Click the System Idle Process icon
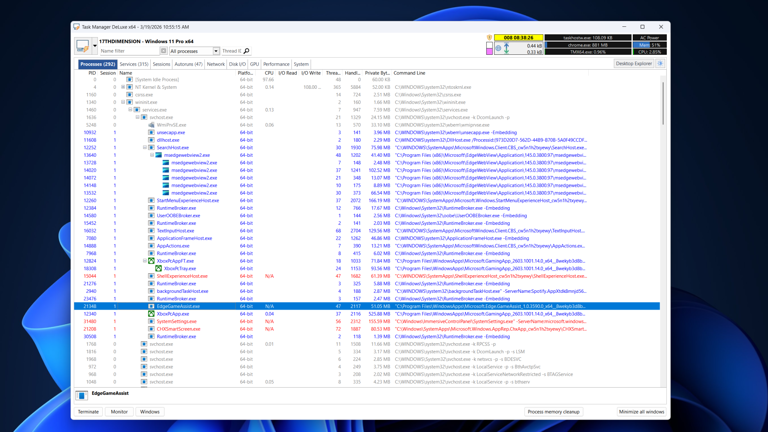This screenshot has height=432, width=768. click(x=129, y=79)
